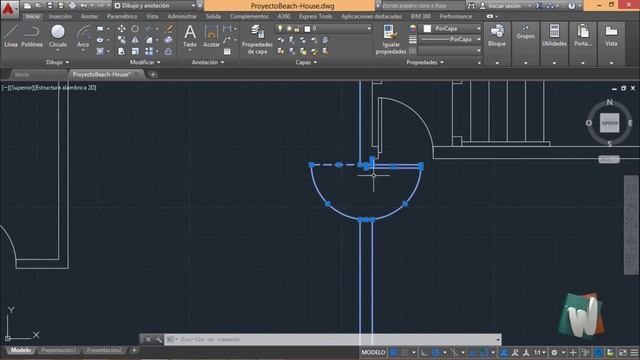The height and width of the screenshot is (360, 640).
Task: Toggle snap mode in status bar
Action: (404, 352)
